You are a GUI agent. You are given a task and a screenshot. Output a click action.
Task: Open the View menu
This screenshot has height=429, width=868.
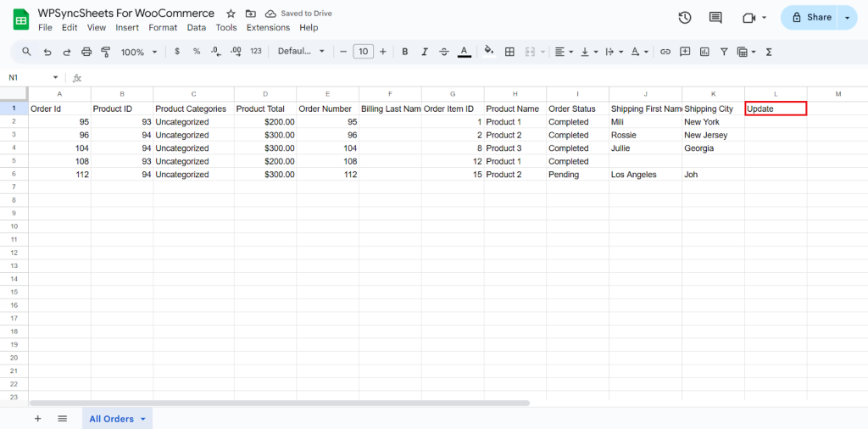[x=97, y=27]
